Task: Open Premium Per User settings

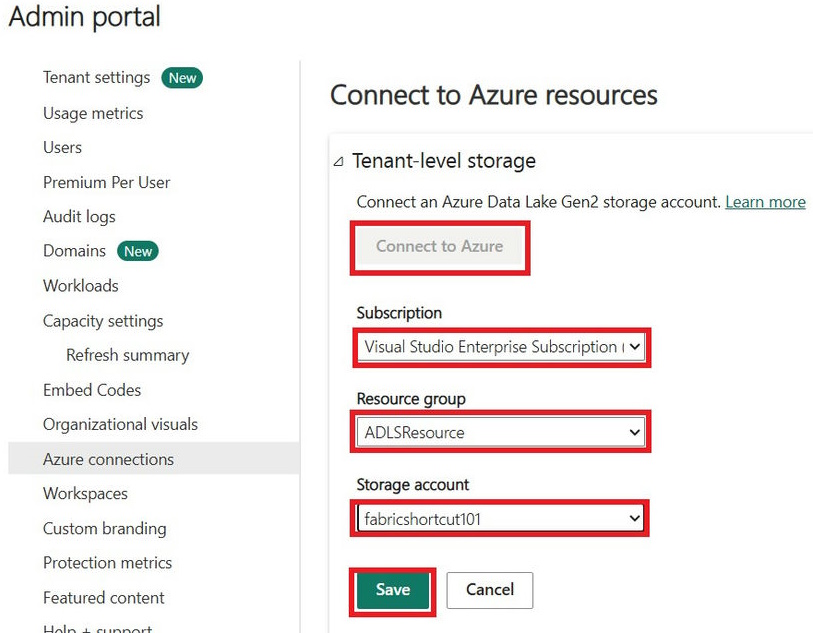Action: click(x=106, y=182)
